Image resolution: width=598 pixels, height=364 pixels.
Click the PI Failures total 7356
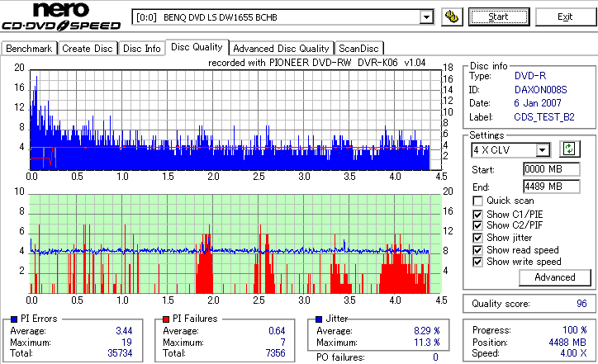click(275, 353)
